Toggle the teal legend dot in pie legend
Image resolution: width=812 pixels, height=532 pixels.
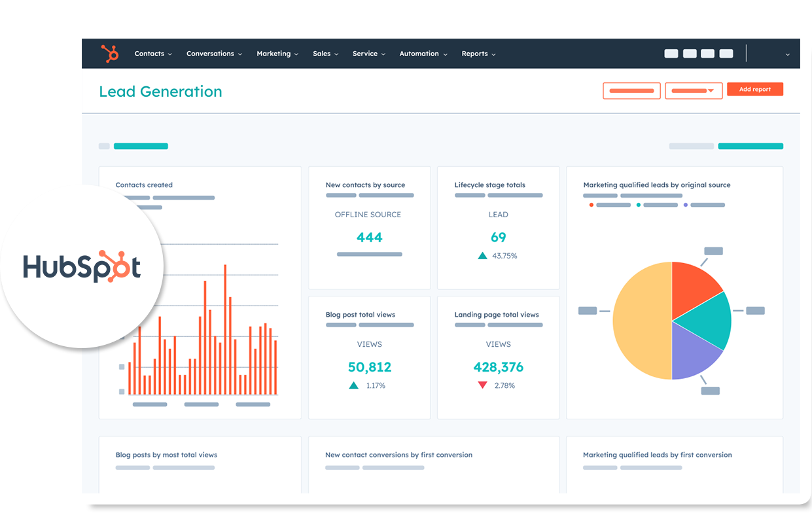(x=639, y=205)
